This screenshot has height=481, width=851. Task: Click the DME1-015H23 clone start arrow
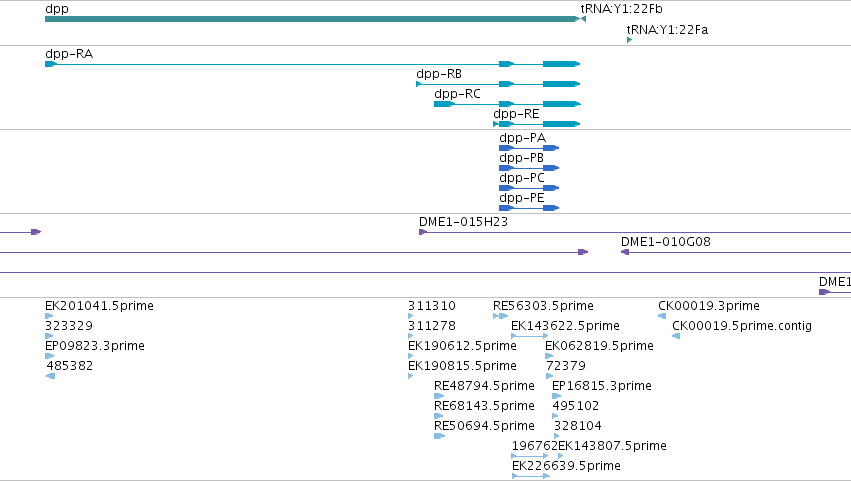[423, 232]
